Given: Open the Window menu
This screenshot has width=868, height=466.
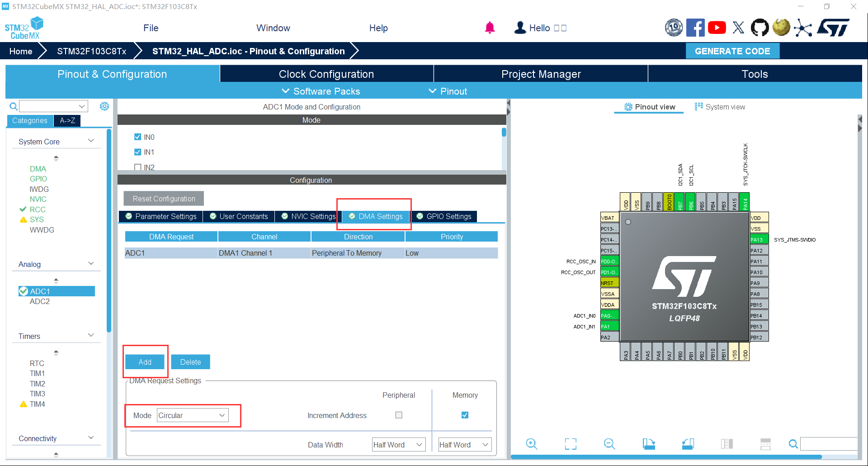Looking at the screenshot, I should tap(274, 28).
